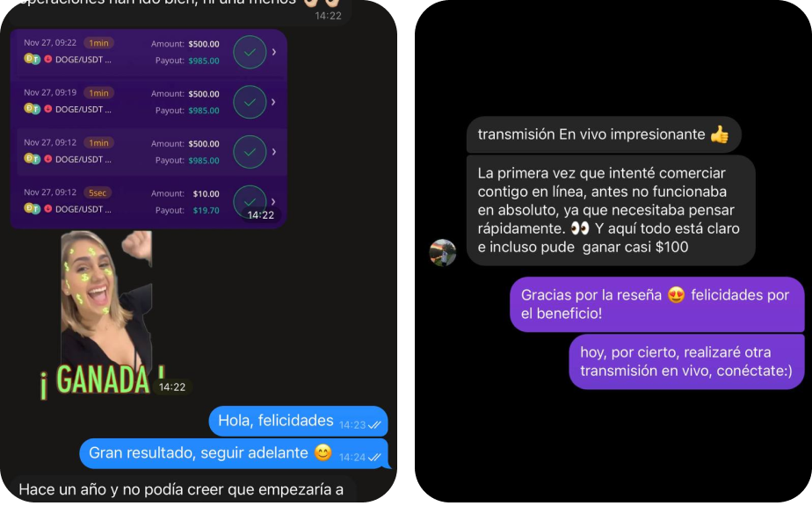This screenshot has width=812, height=513.
Task: Tap the thumbs up emoji in transmisión message
Action: coord(720,134)
